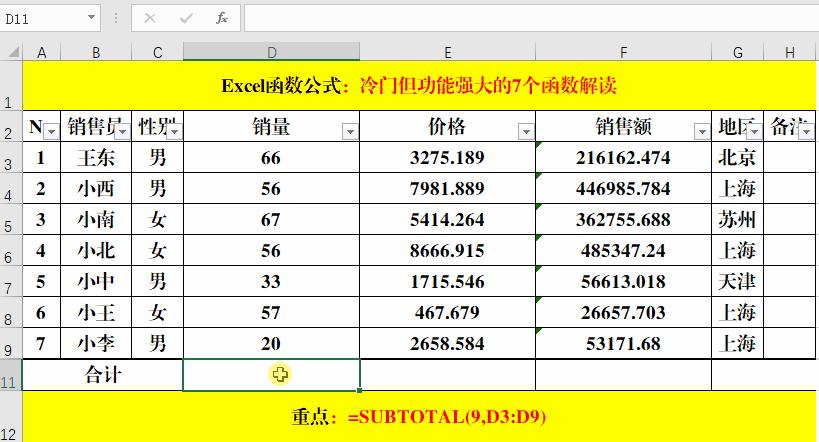Click cell containing 王东
Screen dimensions: 819x442
(96, 157)
